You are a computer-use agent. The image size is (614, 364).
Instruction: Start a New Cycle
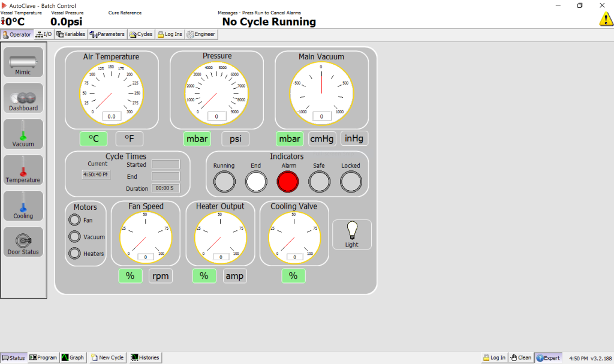[x=107, y=357]
